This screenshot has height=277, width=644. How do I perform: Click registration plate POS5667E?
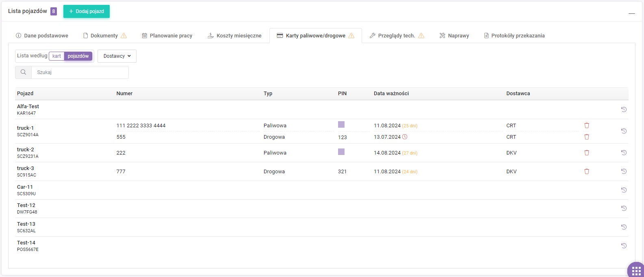[x=28, y=249]
